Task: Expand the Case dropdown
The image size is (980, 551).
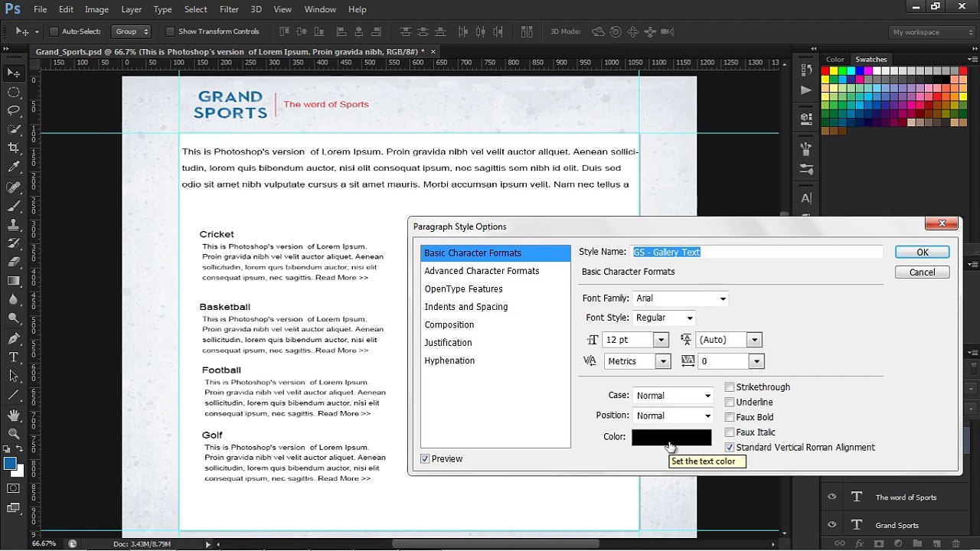Action: [673, 396]
